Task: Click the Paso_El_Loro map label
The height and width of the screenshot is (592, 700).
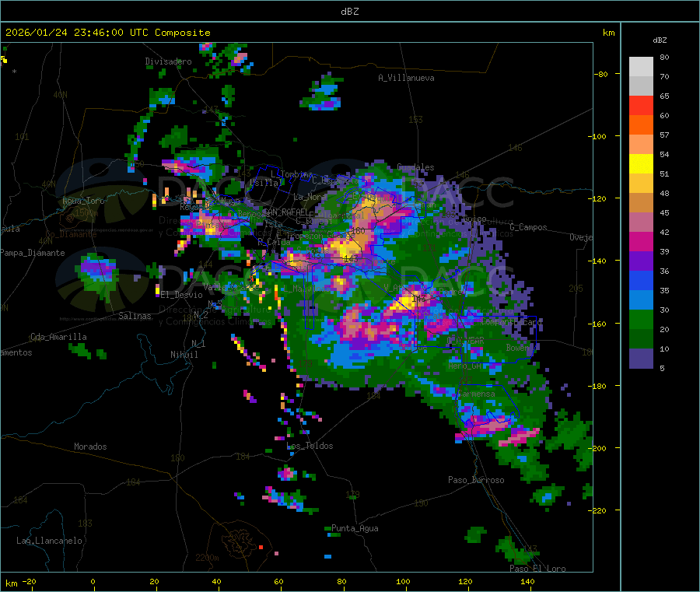Action: coord(537,569)
